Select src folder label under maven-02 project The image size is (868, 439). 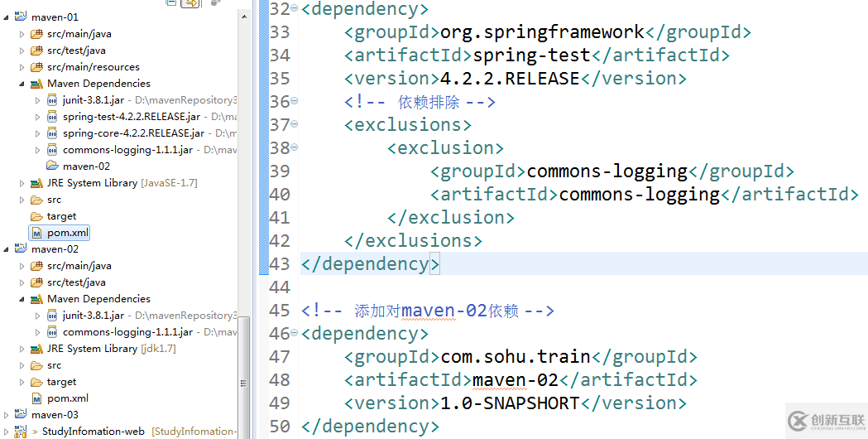[x=55, y=365]
